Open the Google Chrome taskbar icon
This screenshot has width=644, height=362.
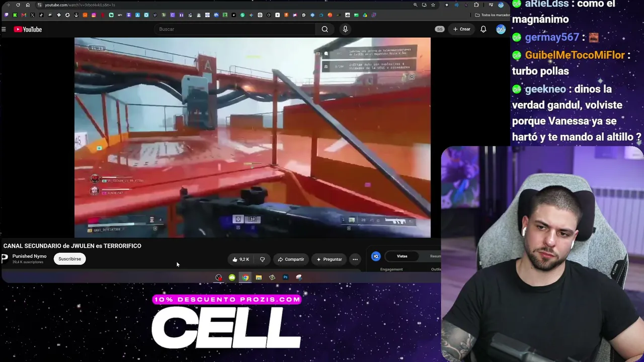[245, 278]
